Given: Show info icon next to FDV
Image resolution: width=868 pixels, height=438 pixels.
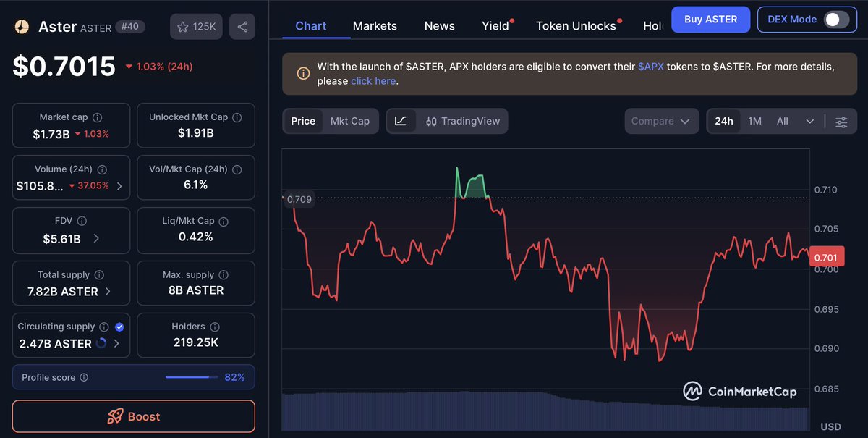Looking at the screenshot, I should click(82, 222).
